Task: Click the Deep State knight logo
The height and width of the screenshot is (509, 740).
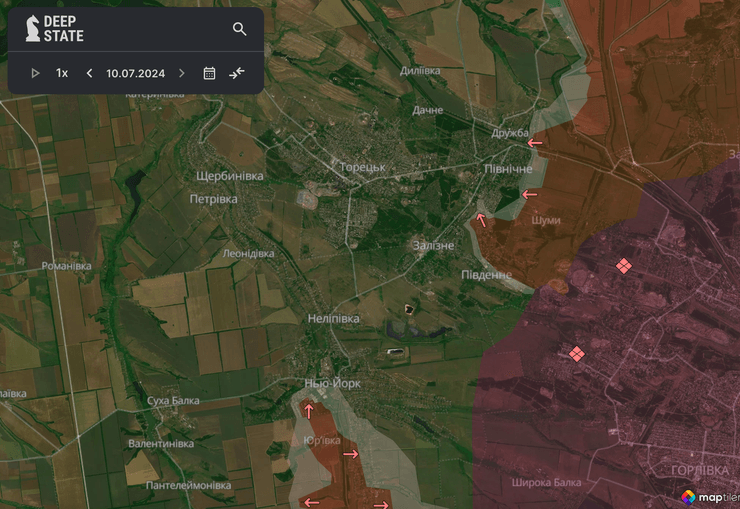Action: coord(32,29)
